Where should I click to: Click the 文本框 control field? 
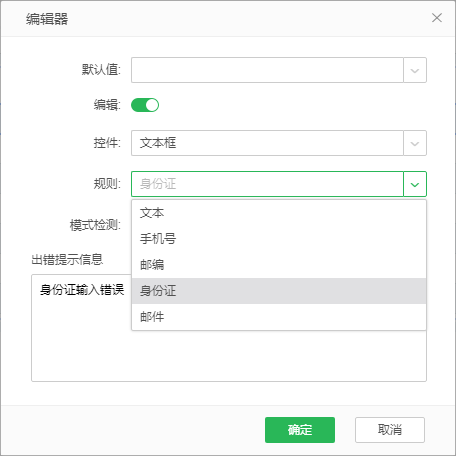(267, 143)
